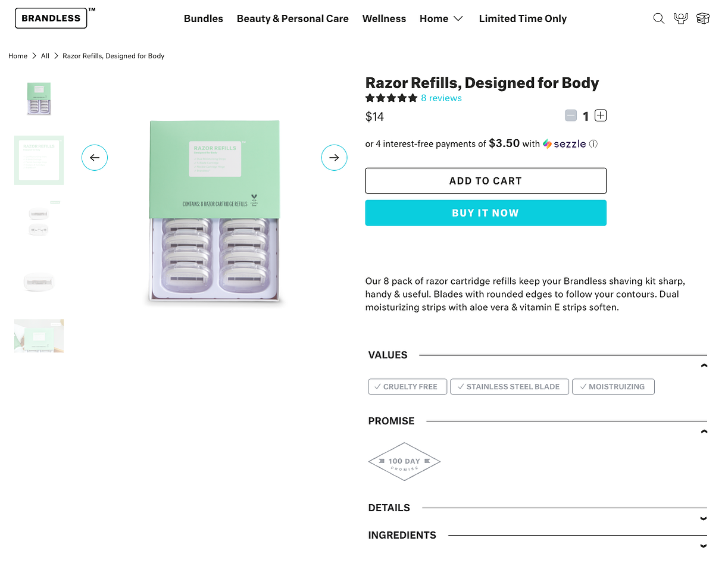Open the search magnifier icon
Image resolution: width=728 pixels, height=563 pixels.
[658, 18]
